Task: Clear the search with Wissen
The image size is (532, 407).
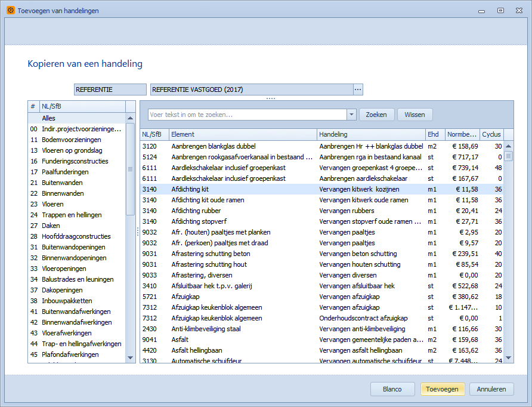Action: point(415,115)
